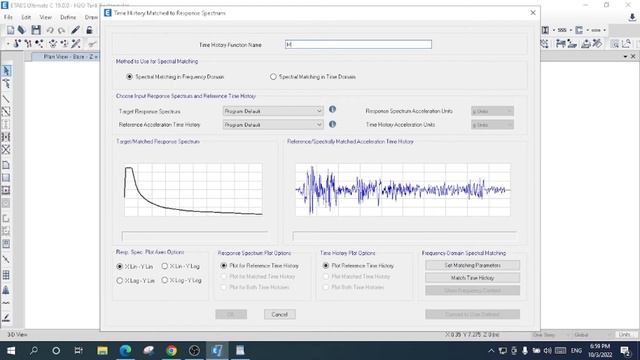Click the New Model icon in ETABS toolbar

pyautogui.click(x=10, y=30)
